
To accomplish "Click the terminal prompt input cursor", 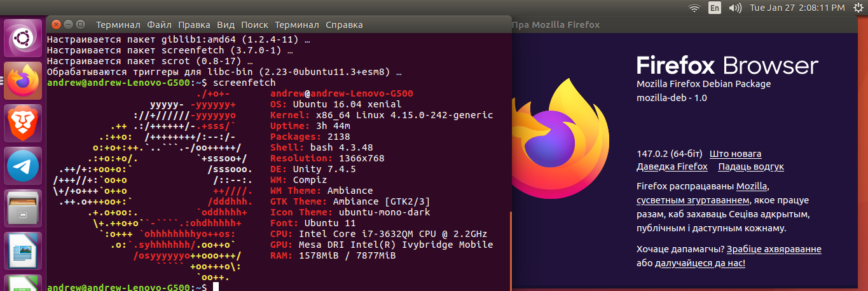I will pyautogui.click(x=216, y=288).
